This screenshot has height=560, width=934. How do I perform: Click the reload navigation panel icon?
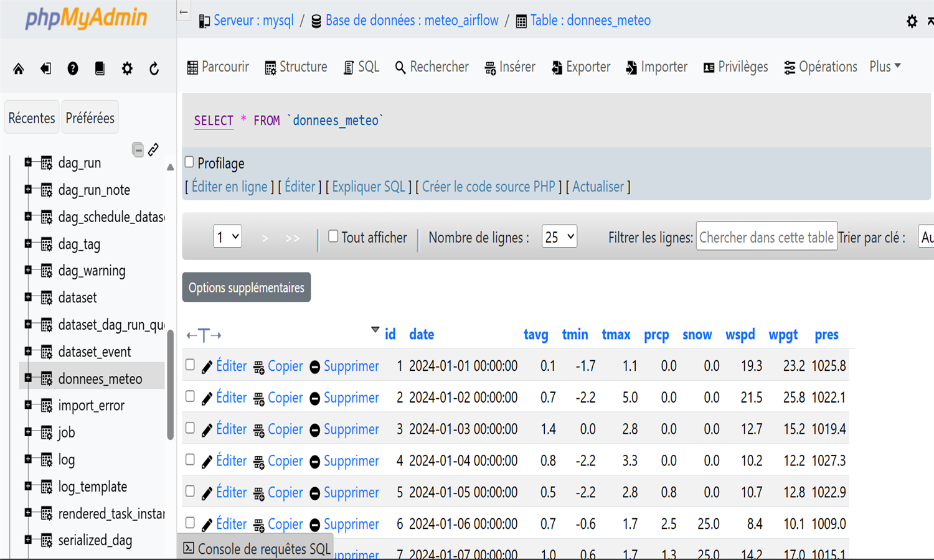(154, 68)
